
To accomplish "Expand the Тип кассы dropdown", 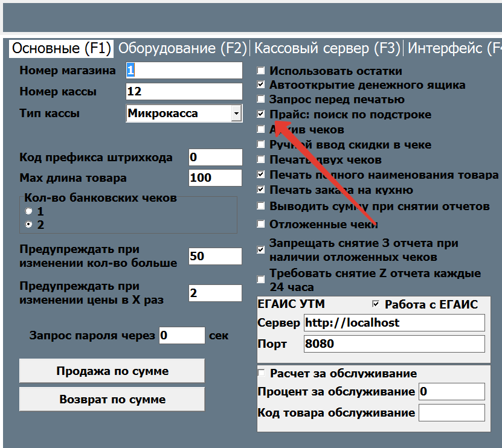I will pyautogui.click(x=236, y=113).
